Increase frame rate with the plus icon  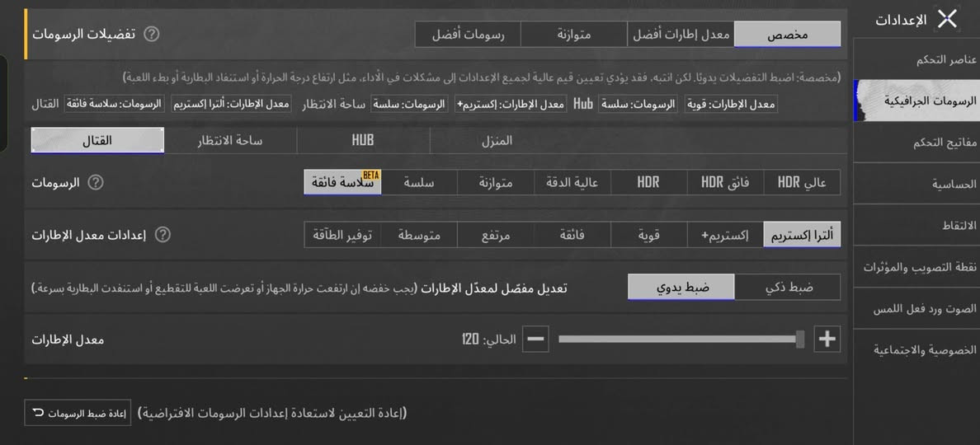click(827, 339)
